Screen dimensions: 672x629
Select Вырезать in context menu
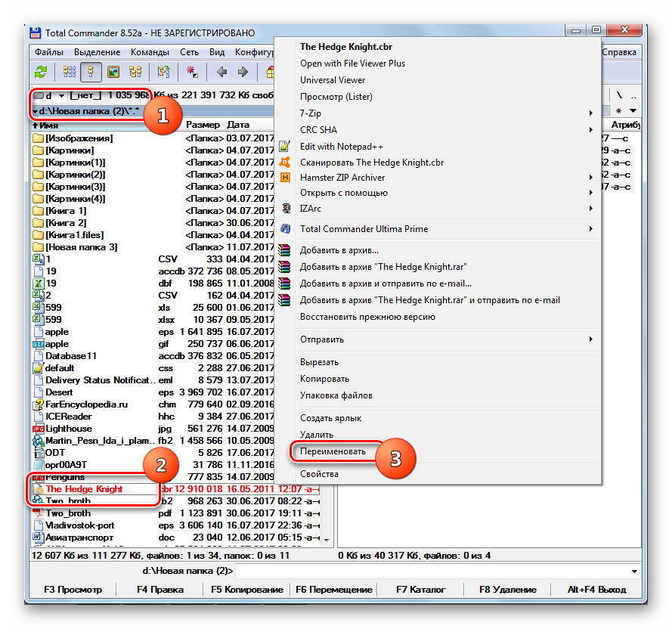pos(319,362)
